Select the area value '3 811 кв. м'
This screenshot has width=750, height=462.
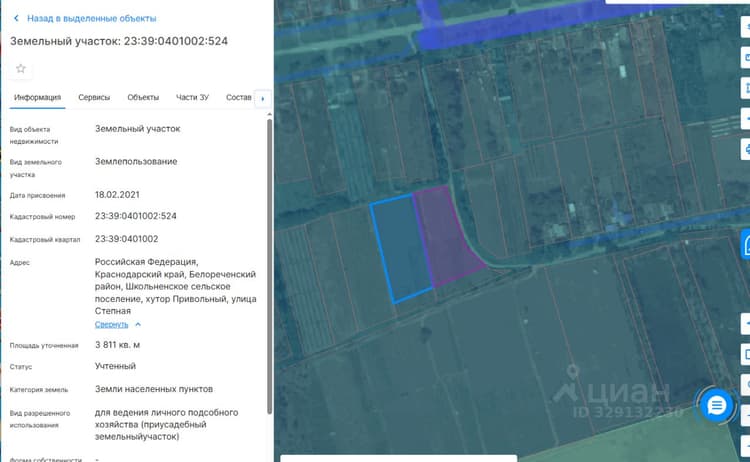[x=118, y=345]
